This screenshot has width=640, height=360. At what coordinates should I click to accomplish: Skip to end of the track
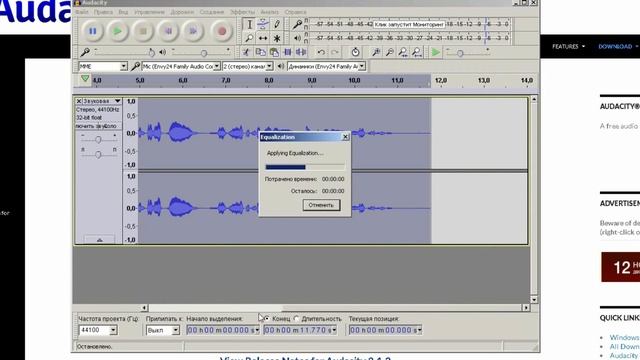click(193, 31)
